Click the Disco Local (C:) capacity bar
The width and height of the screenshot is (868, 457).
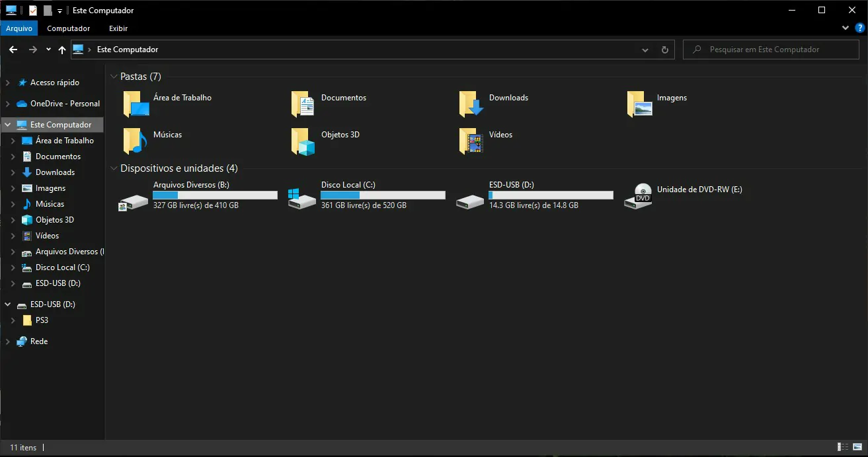click(x=383, y=195)
